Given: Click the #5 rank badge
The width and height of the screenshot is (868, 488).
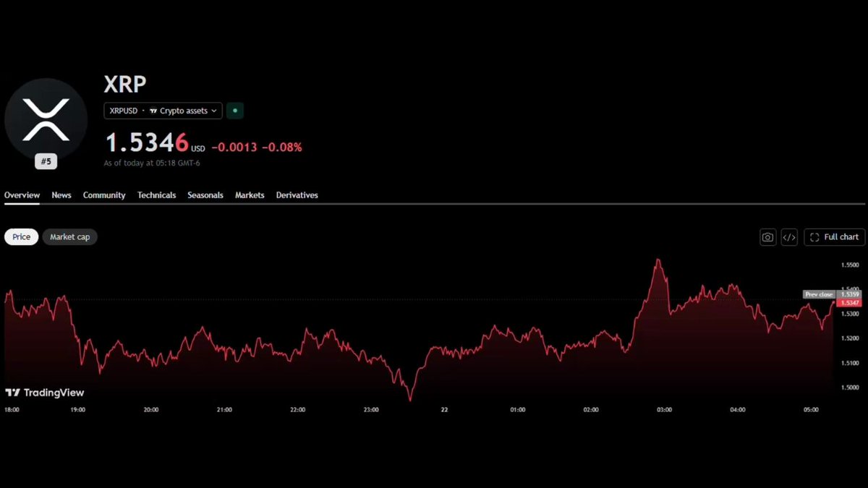Looking at the screenshot, I should tap(46, 161).
